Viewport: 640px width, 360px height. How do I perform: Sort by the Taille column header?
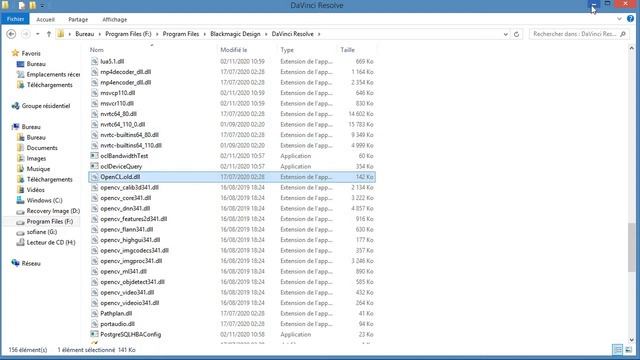click(x=347, y=50)
